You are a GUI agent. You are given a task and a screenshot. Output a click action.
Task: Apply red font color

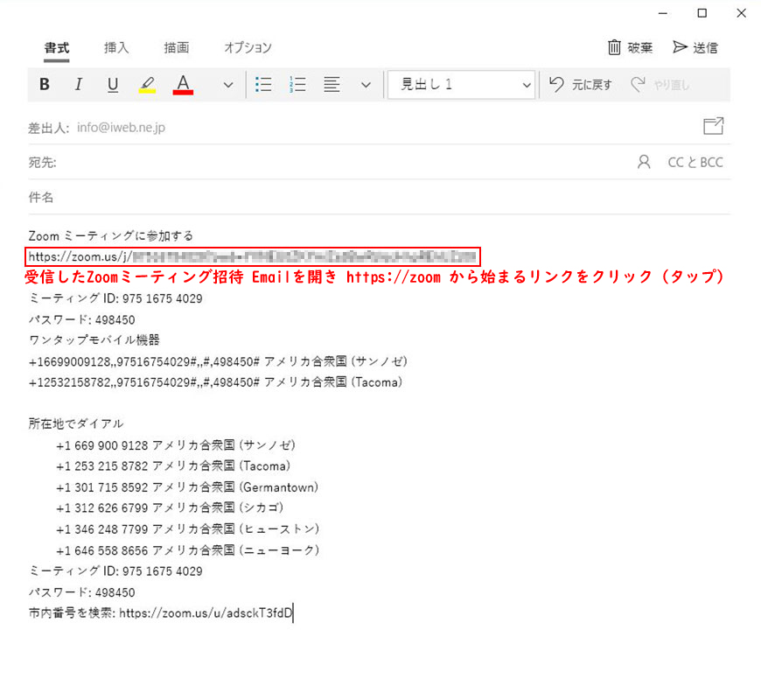point(183,85)
